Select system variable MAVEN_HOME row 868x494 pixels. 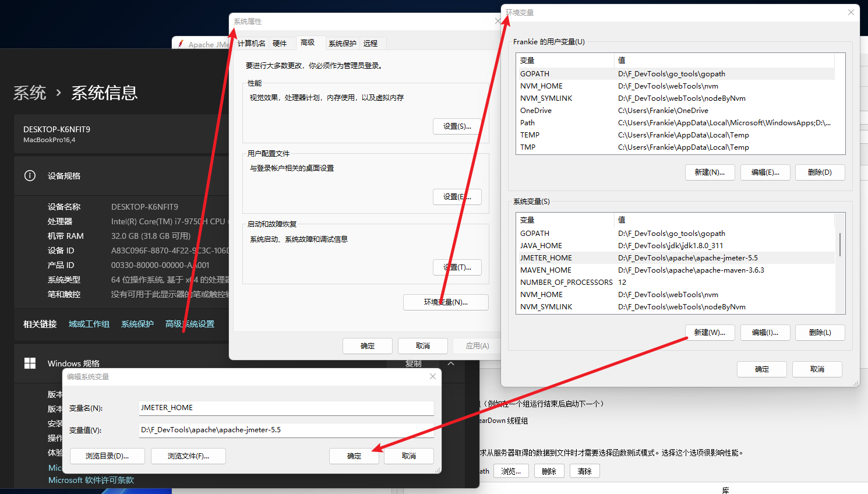[676, 270]
